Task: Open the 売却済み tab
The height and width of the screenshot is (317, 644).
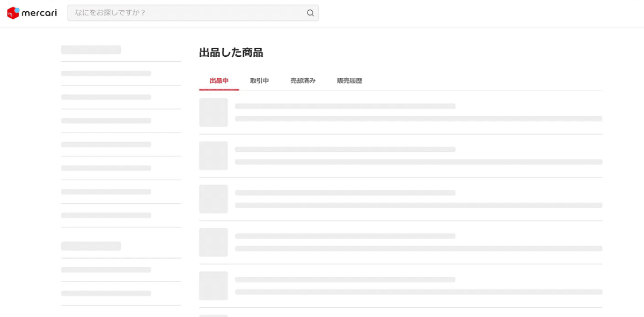Action: point(303,81)
